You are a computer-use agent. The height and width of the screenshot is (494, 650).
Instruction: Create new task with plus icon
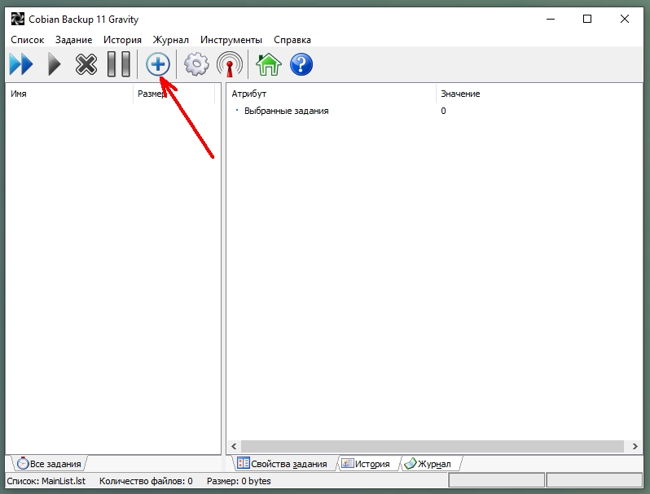click(x=158, y=64)
